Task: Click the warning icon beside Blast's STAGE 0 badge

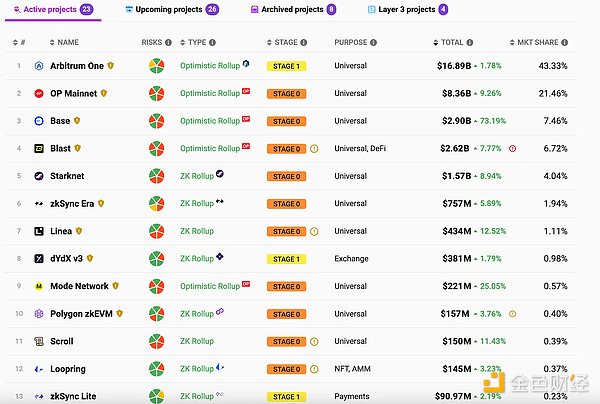Action: point(314,148)
